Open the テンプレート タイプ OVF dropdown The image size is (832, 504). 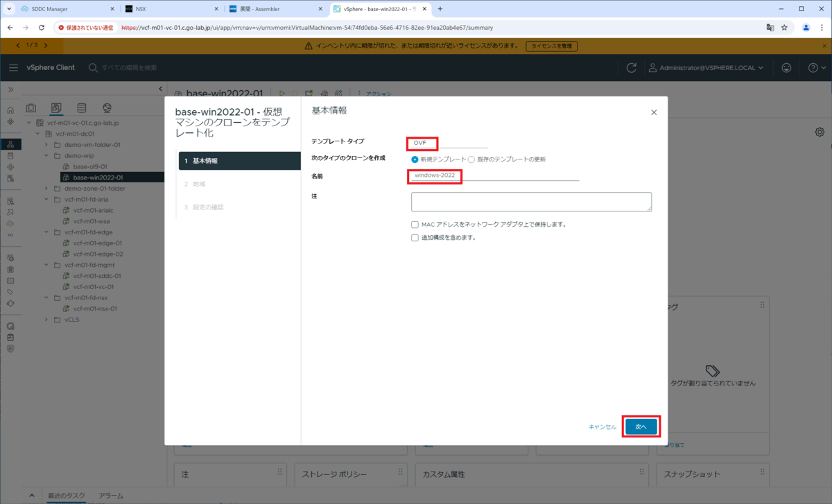point(448,142)
